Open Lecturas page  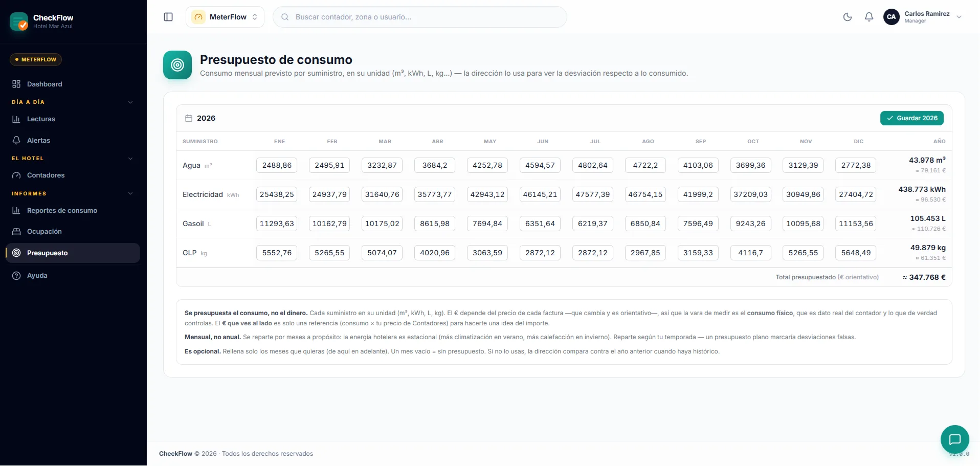point(73,119)
